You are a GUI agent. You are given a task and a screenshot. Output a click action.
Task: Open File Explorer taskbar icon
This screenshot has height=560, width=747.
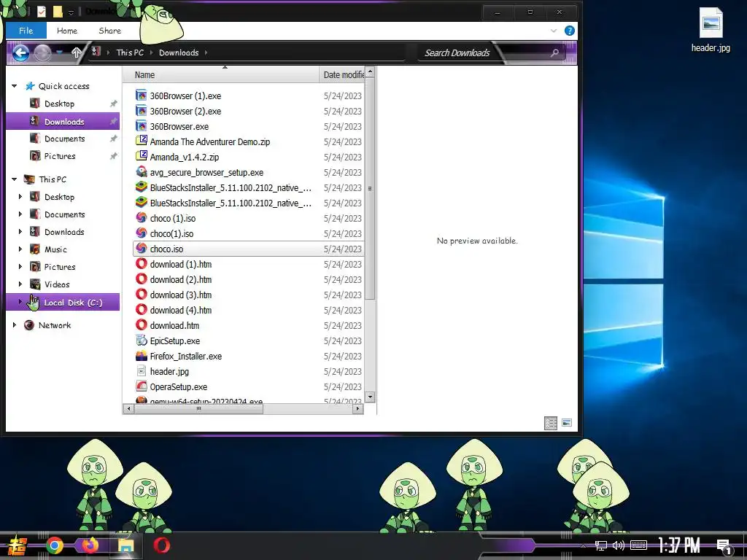click(125, 545)
